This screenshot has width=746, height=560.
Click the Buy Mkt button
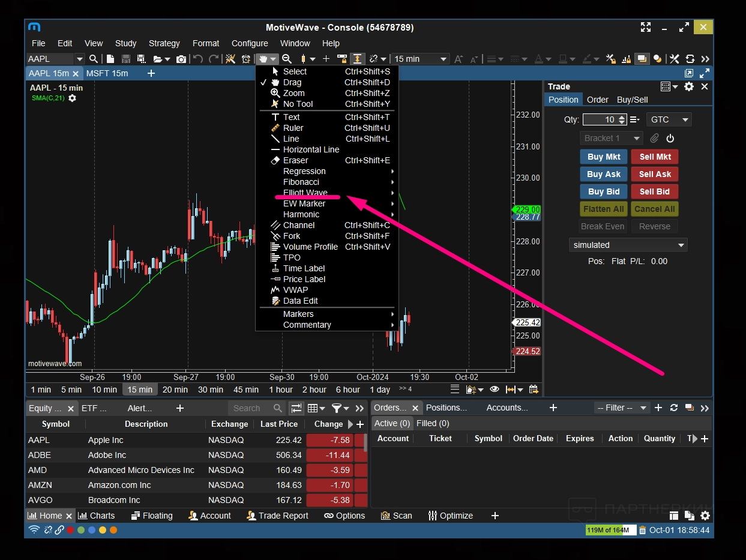point(604,157)
